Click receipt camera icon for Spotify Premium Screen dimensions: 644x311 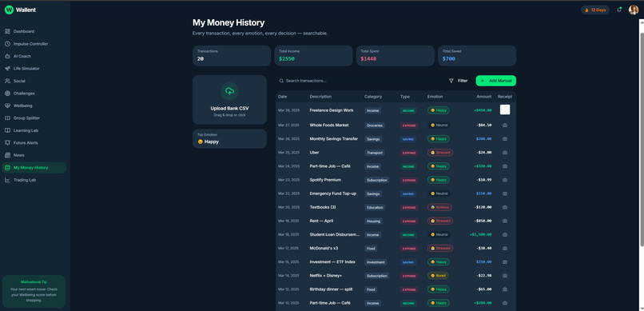click(x=505, y=180)
